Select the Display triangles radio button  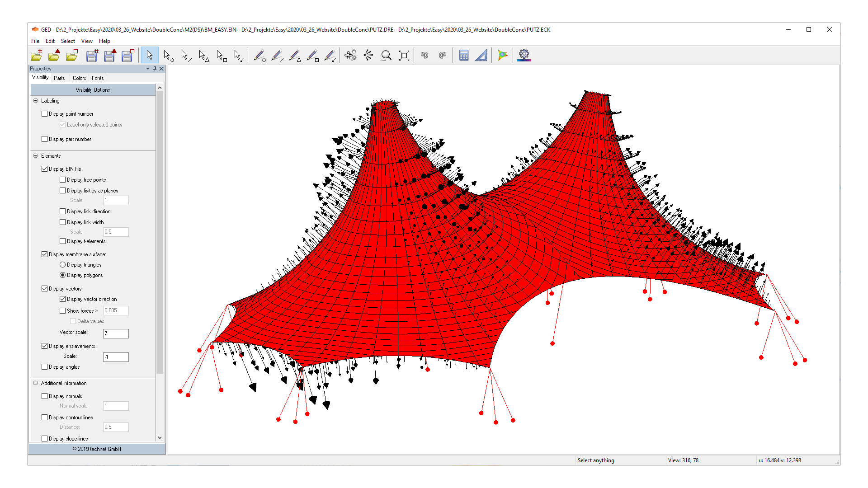[x=62, y=264]
